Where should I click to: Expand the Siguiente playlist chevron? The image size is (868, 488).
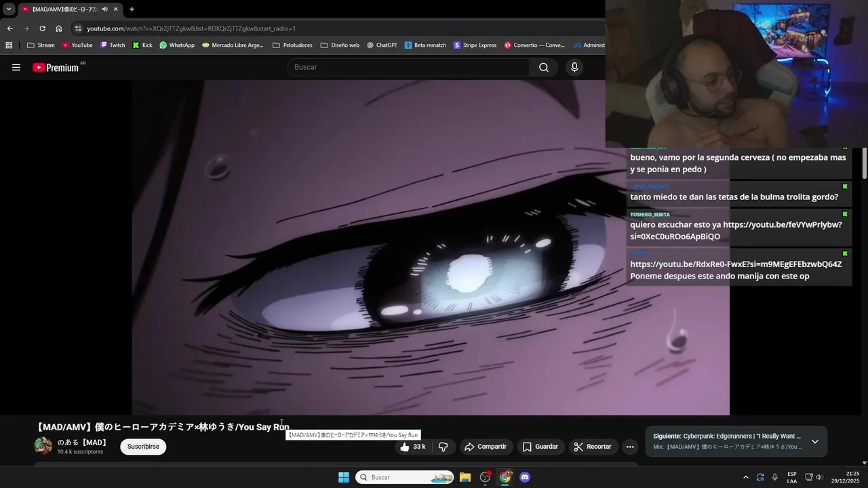(815, 442)
